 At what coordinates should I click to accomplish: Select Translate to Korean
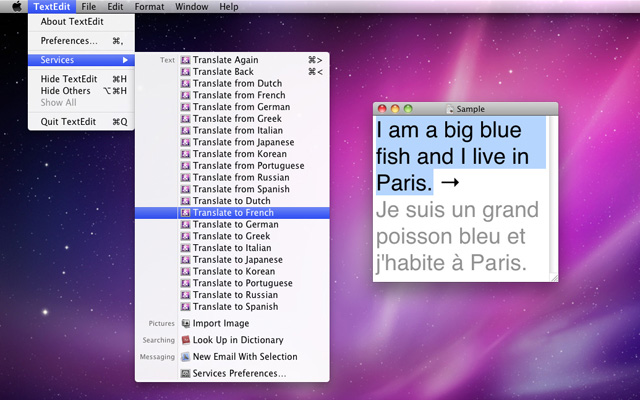click(x=232, y=271)
